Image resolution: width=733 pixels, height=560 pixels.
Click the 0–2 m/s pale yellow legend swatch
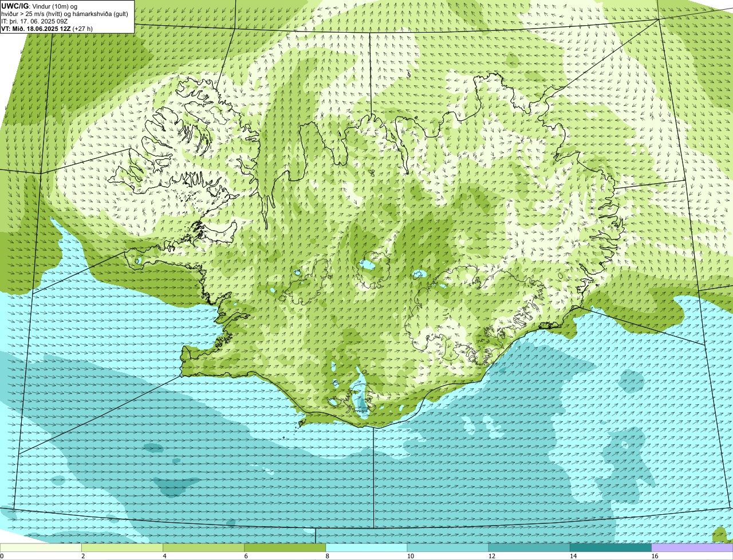point(41,548)
